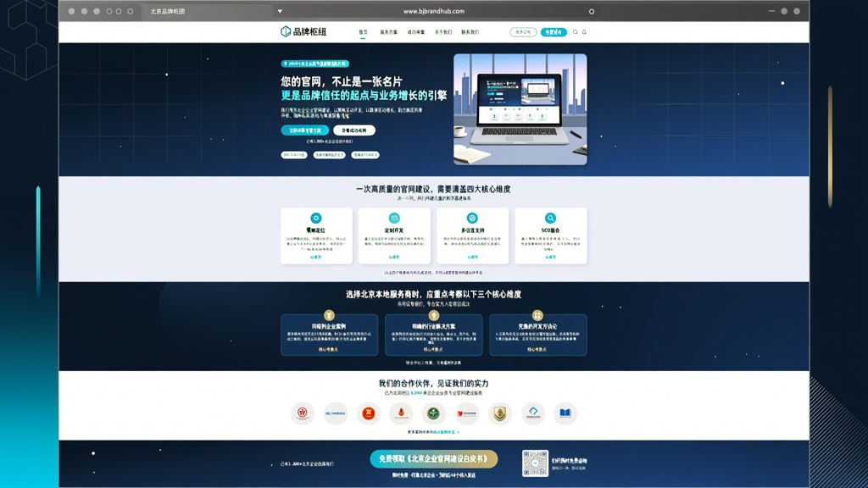
Task: Go to the 首页 nav item
Action: tap(363, 32)
